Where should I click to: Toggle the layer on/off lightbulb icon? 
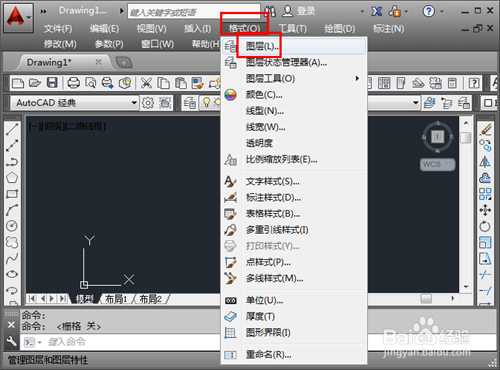pos(207,102)
